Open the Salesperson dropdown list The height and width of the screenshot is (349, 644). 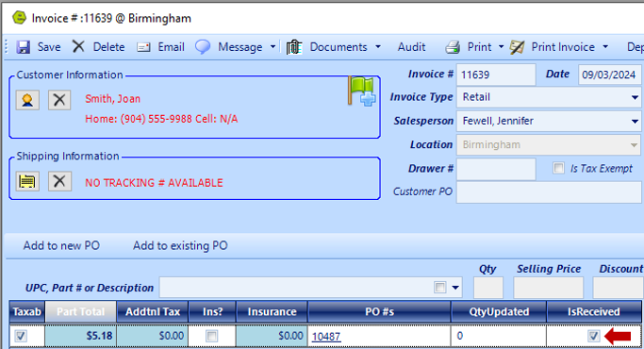[635, 122]
